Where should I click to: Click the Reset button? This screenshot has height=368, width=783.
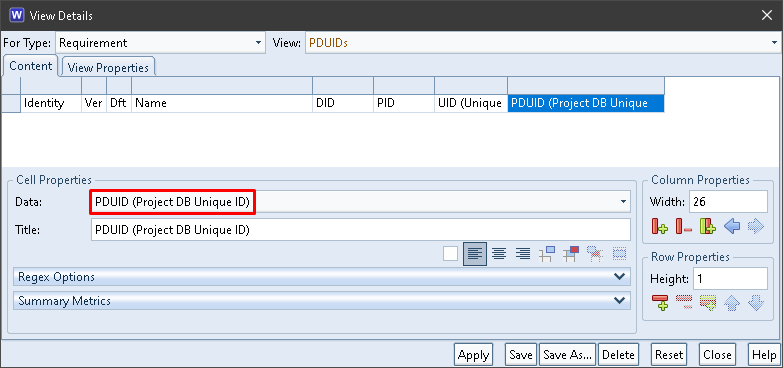(669, 355)
